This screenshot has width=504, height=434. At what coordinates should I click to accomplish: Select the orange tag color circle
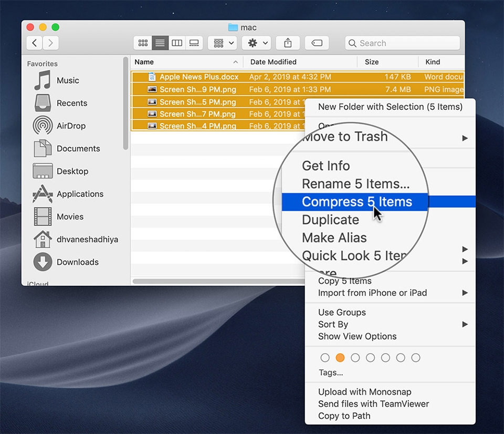[340, 358]
